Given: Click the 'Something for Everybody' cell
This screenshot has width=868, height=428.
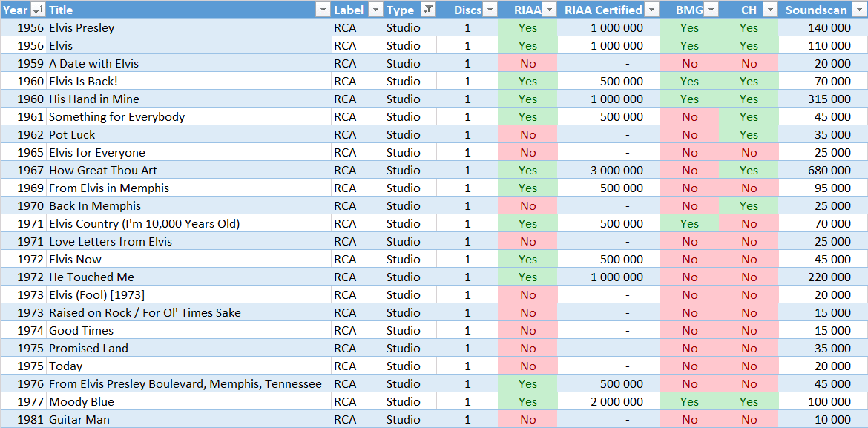Looking at the screenshot, I should click(x=188, y=116).
